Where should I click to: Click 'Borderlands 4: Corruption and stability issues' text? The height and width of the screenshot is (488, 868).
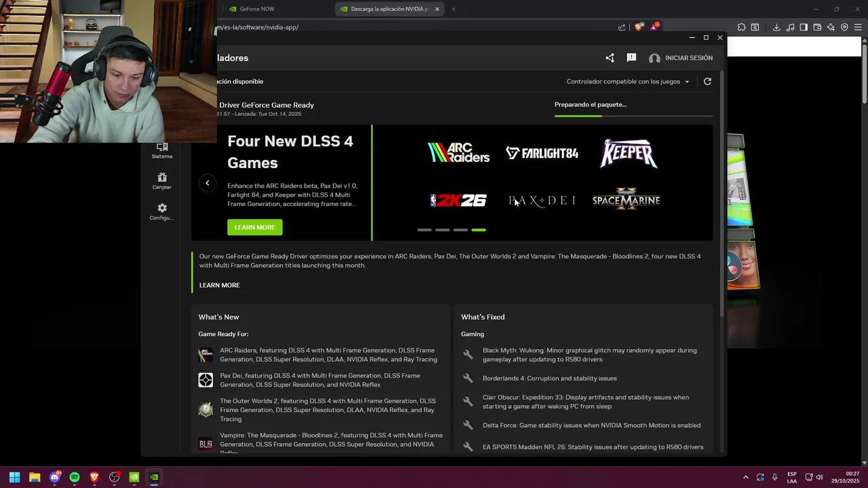(x=550, y=378)
